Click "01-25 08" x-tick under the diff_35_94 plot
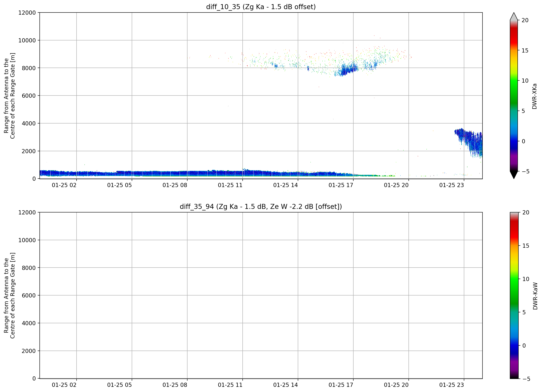The width and height of the screenshot is (542, 392). coord(175,385)
